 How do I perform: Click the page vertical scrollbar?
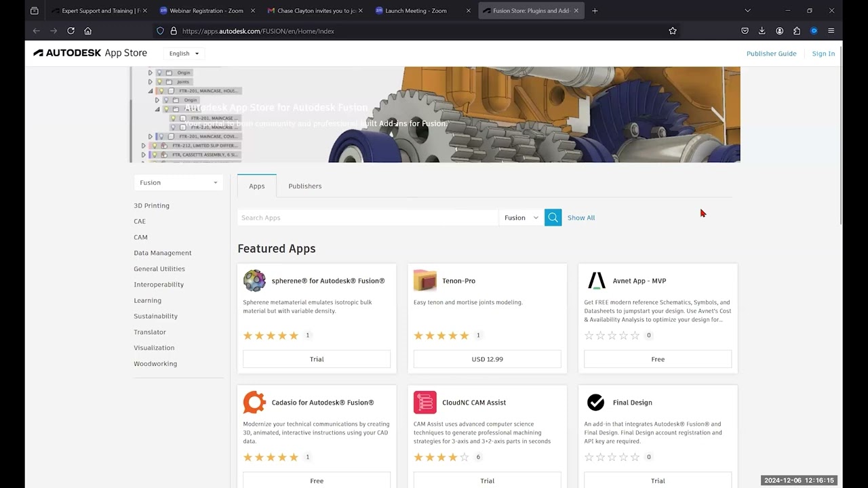(841, 136)
